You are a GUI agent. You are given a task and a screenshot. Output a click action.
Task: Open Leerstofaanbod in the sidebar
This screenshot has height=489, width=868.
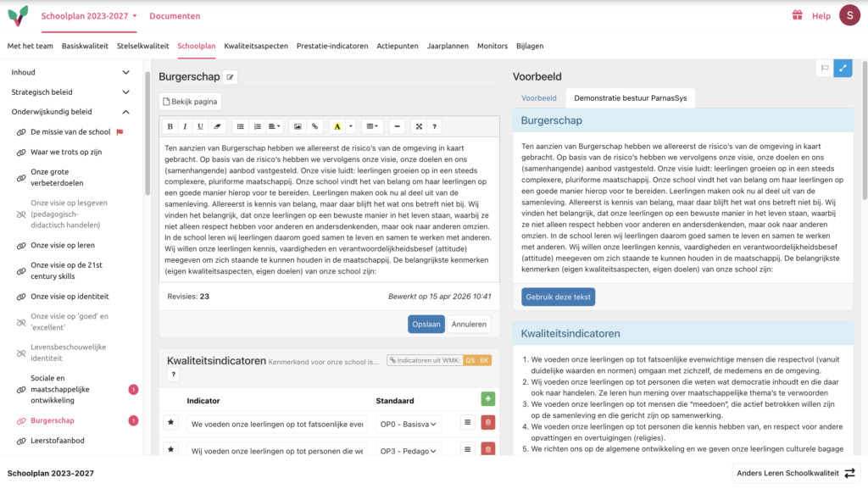(x=58, y=441)
